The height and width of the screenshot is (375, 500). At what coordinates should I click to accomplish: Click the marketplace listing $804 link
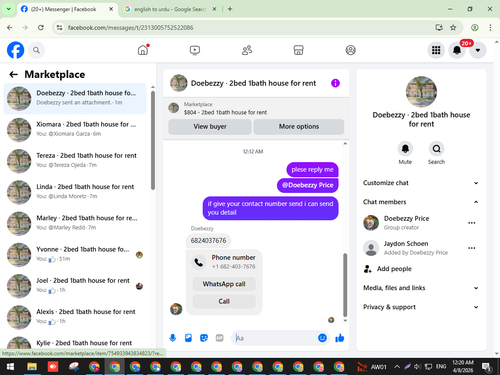point(225,113)
